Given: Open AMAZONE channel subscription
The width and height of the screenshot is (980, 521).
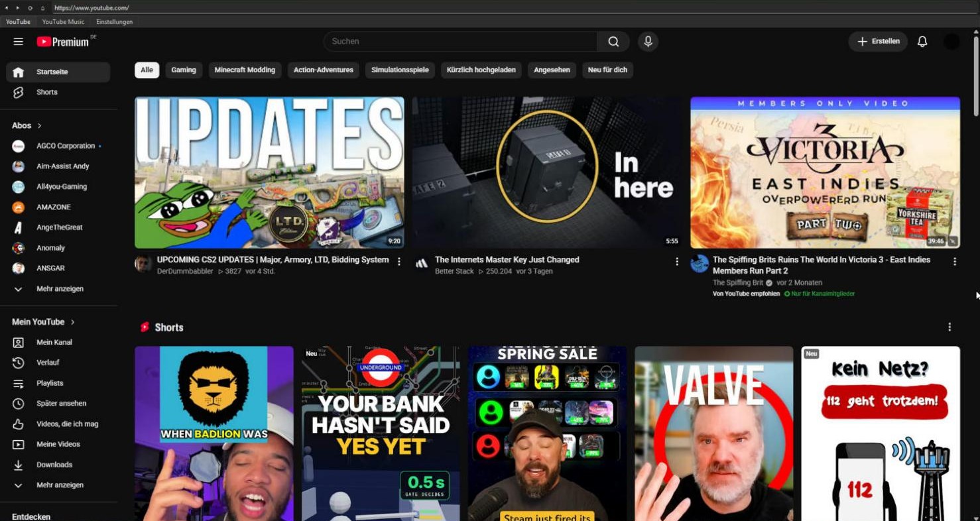Looking at the screenshot, I should (58, 207).
